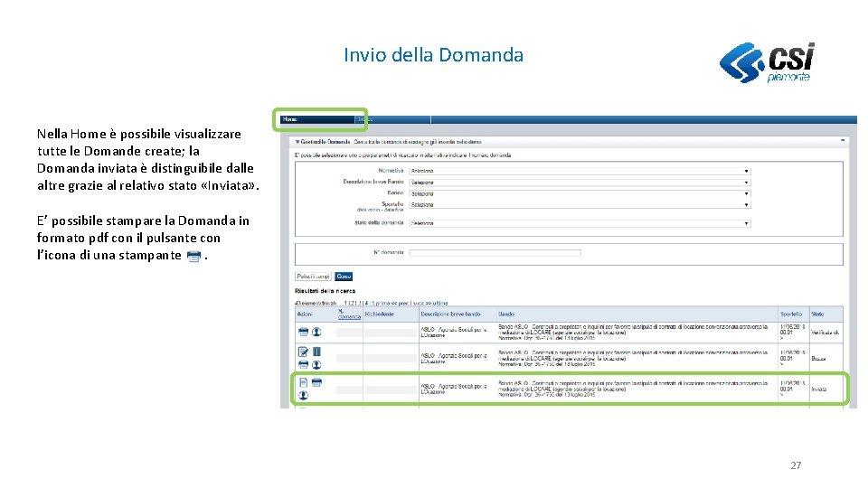Click the '43 elementi trovati' count text
This screenshot has width=868, height=488.
(316, 304)
